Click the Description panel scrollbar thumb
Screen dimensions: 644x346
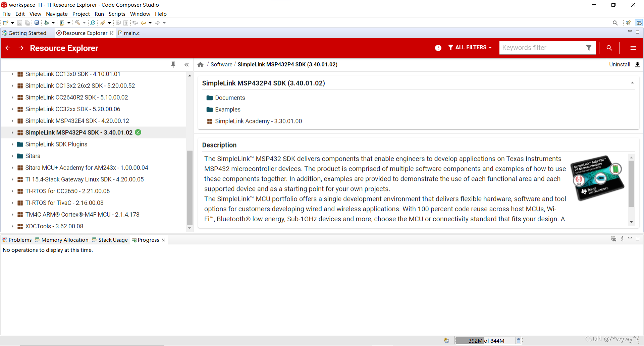[x=631, y=184]
